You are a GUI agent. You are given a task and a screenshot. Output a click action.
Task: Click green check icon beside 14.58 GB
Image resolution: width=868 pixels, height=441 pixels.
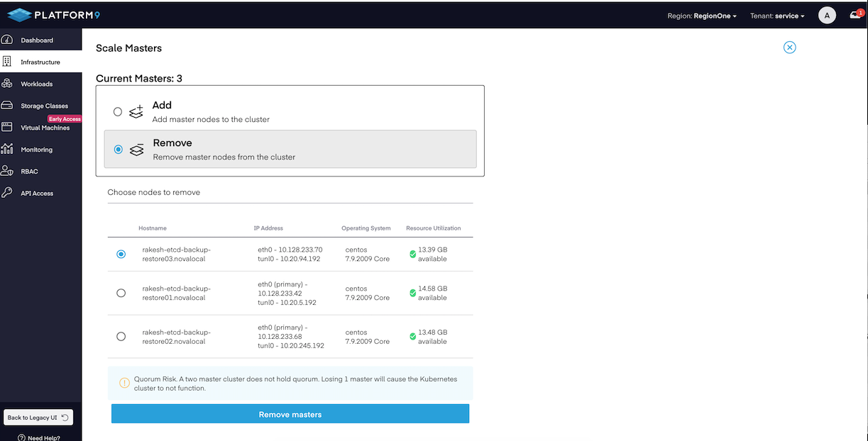pos(412,293)
